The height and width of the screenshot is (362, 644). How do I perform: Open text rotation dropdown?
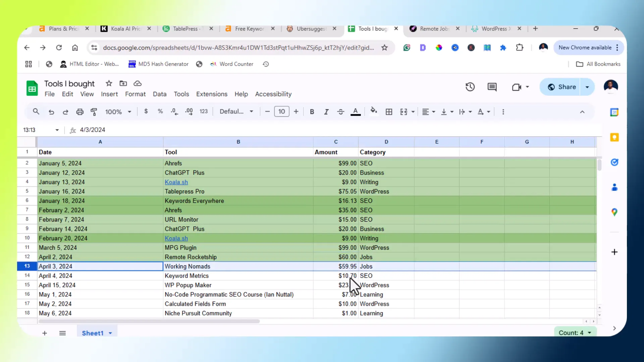pyautogui.click(x=484, y=112)
